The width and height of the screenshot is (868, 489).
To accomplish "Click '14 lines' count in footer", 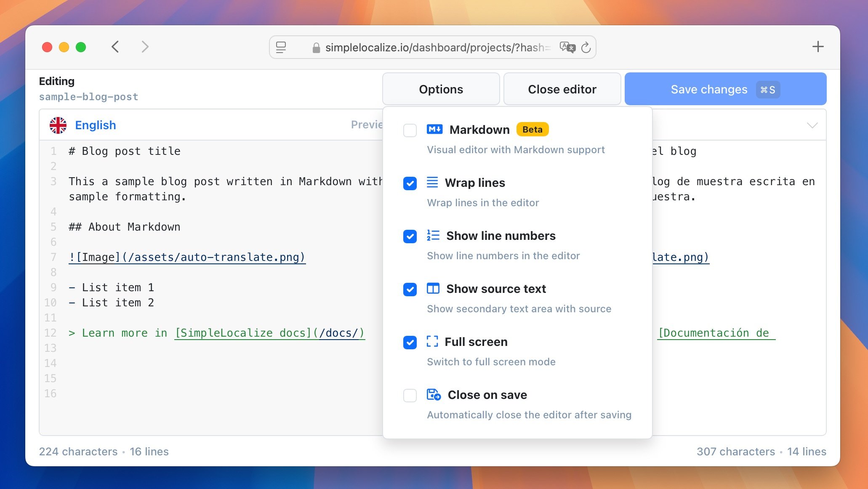I will click(x=807, y=452).
